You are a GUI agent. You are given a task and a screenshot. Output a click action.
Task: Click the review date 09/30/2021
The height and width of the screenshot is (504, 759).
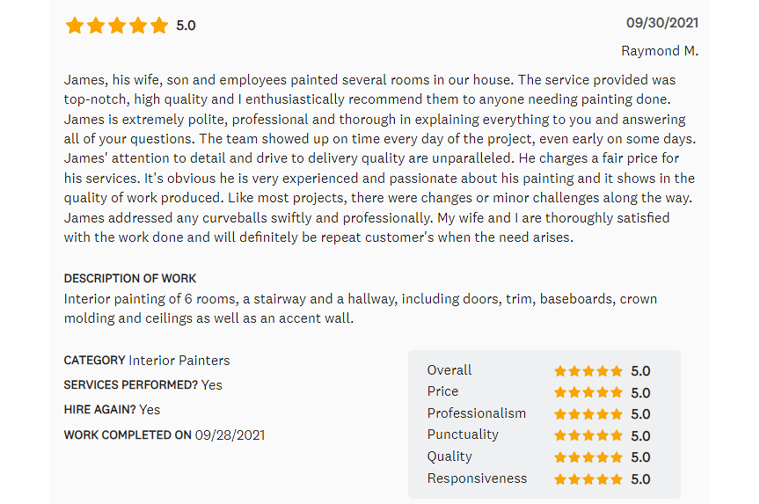click(x=662, y=23)
